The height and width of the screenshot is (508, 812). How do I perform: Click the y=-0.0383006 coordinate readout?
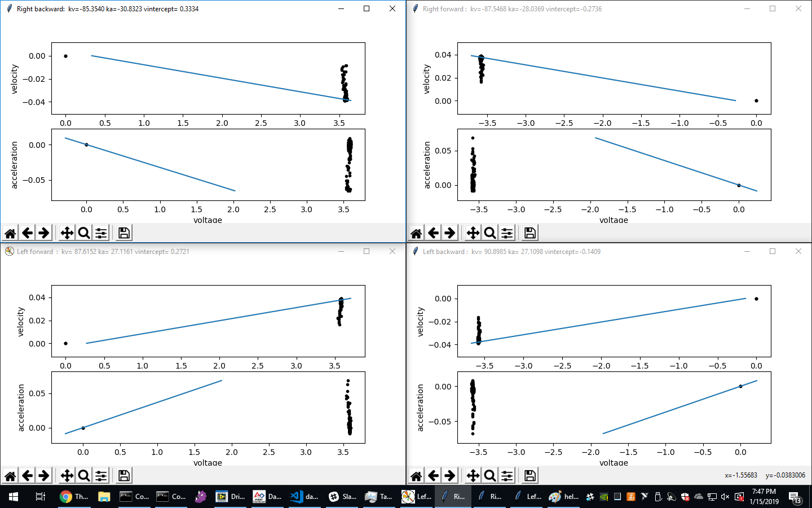click(785, 475)
